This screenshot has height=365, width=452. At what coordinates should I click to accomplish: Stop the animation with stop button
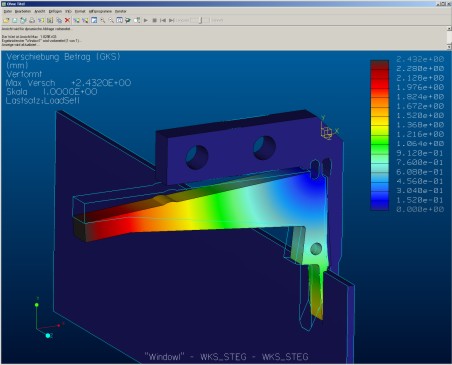(x=154, y=20)
